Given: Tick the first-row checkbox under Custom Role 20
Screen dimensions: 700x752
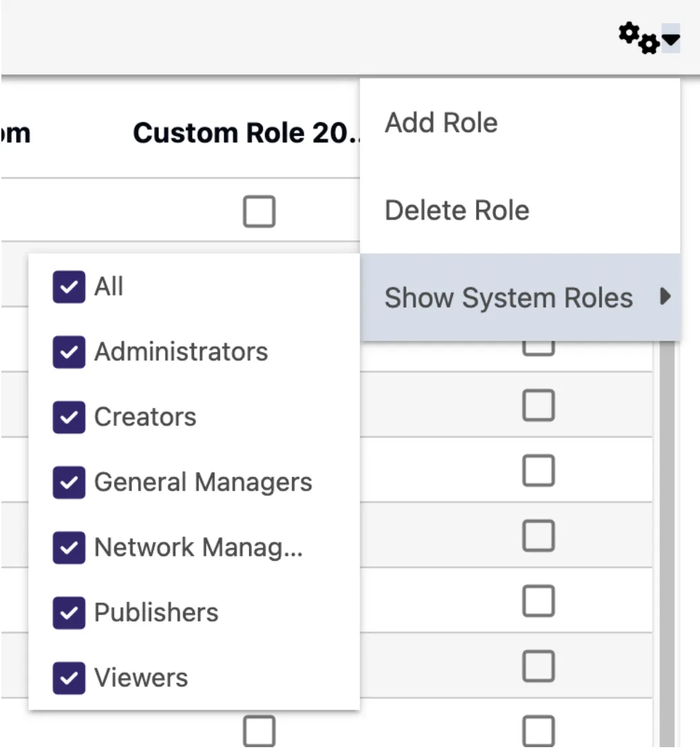Looking at the screenshot, I should click(x=260, y=211).
